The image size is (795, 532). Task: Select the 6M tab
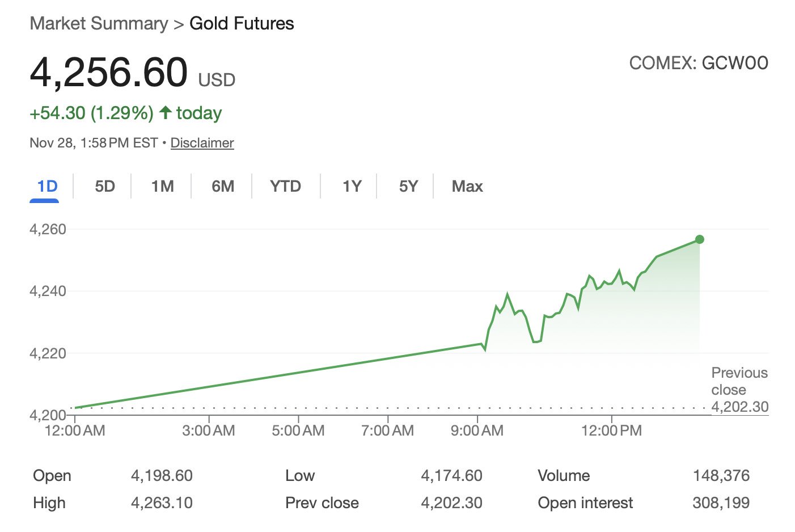[x=223, y=187]
